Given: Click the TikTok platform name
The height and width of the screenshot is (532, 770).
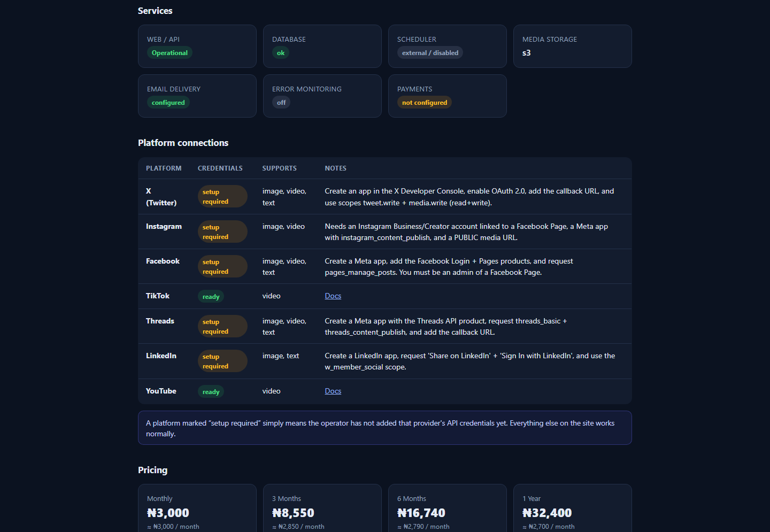Looking at the screenshot, I should [158, 296].
